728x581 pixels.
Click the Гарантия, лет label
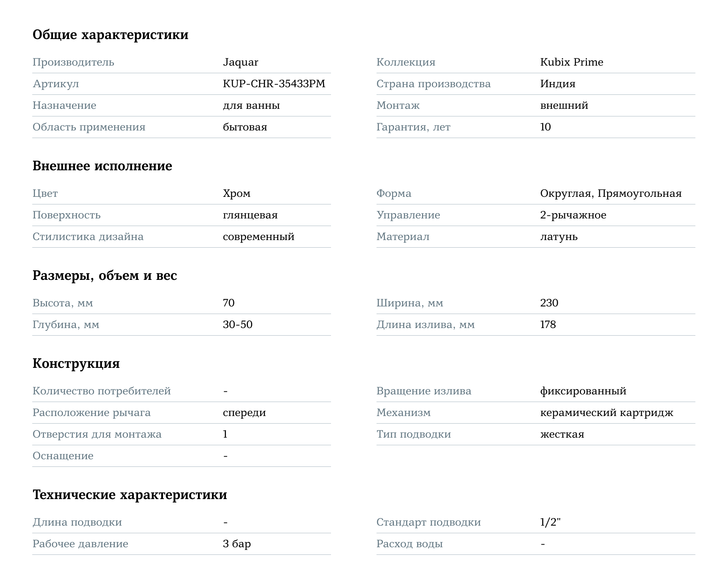(x=413, y=127)
